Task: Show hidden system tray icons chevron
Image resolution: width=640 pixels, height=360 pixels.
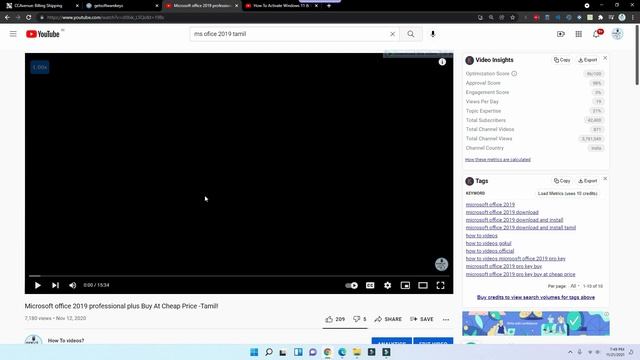Action: [x=570, y=352]
